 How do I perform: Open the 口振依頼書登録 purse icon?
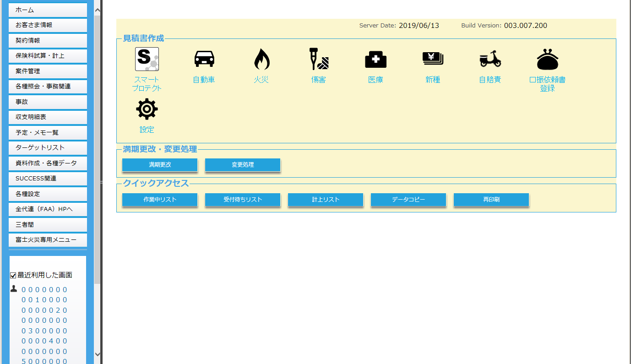pos(547,60)
